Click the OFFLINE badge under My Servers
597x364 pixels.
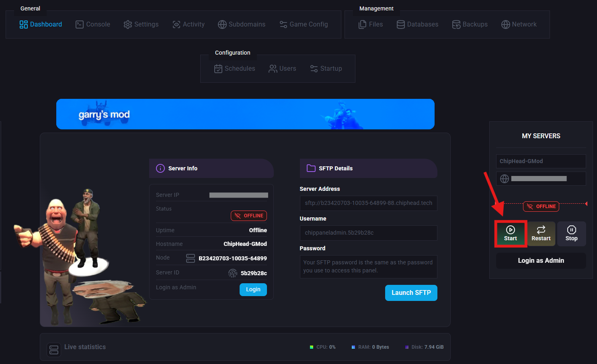tap(541, 207)
